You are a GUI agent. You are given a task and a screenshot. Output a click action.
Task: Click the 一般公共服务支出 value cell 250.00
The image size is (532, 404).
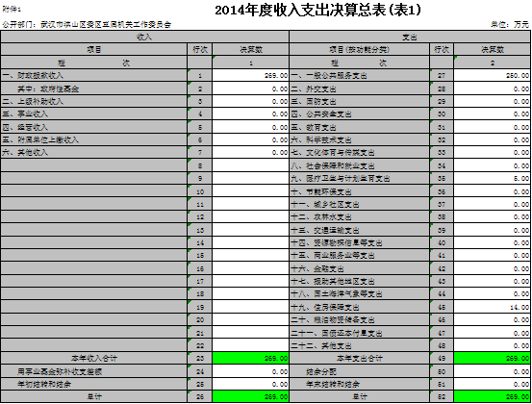click(492, 75)
